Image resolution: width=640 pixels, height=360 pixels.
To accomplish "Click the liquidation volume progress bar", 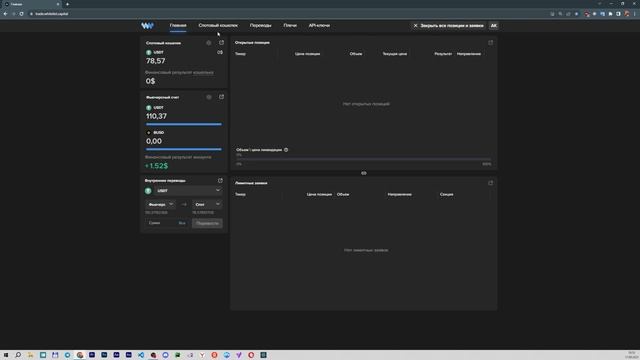I will 363,159.
